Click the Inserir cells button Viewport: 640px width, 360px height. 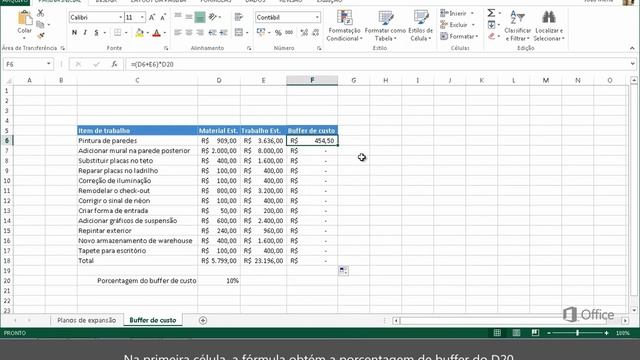(457, 13)
